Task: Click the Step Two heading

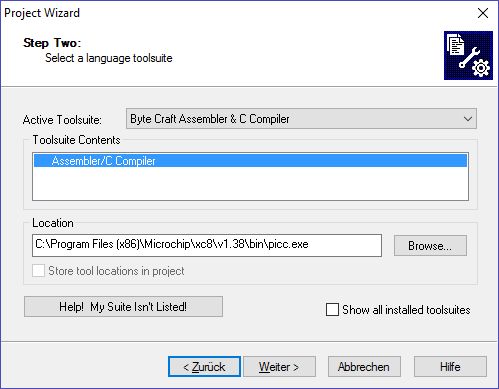Action: pyautogui.click(x=52, y=43)
